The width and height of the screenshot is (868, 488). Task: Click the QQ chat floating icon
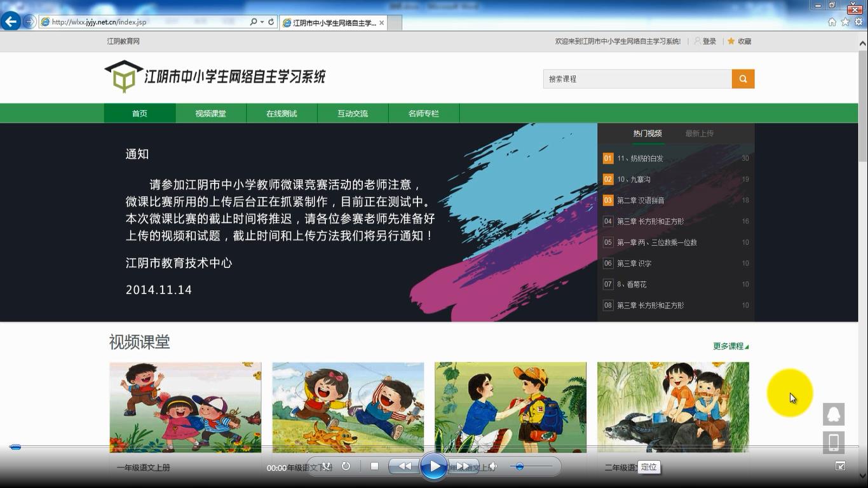click(x=834, y=414)
